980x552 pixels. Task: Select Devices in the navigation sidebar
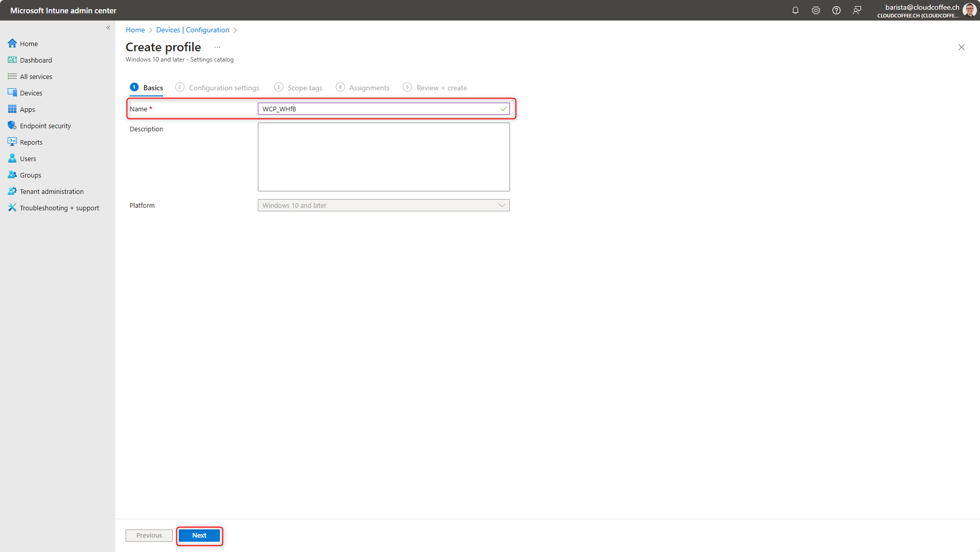pyautogui.click(x=31, y=92)
